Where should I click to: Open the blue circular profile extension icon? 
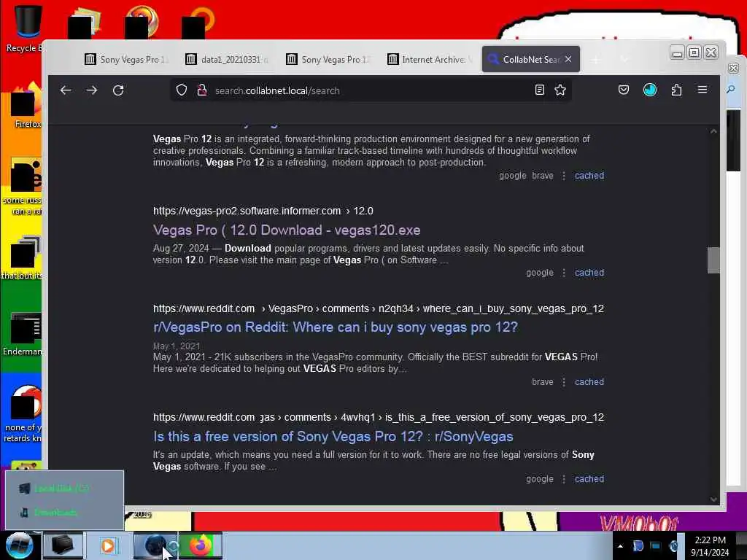650,90
